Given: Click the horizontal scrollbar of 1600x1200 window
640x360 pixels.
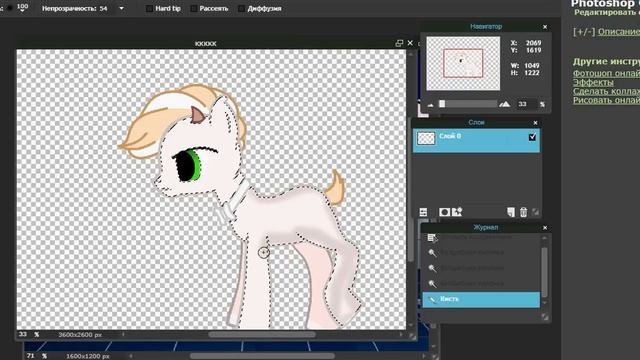Looking at the screenshot, I should coord(262,356).
